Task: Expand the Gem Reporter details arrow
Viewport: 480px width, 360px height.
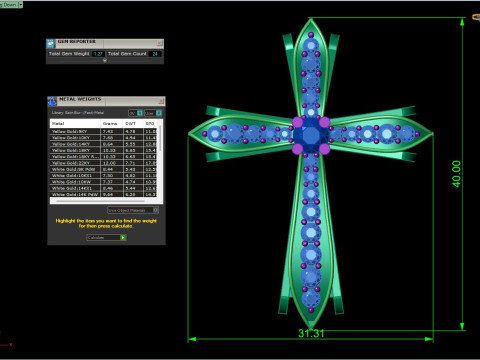Action: point(105,61)
